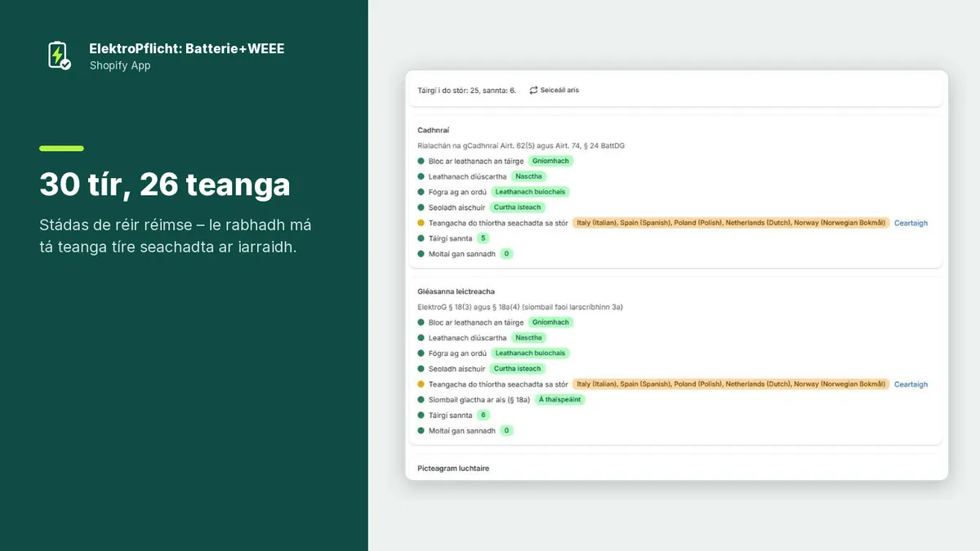Image resolution: width=980 pixels, height=551 pixels.
Task: Click the 'Curtha isteach' badge in the Cadhnraí section
Action: point(518,207)
